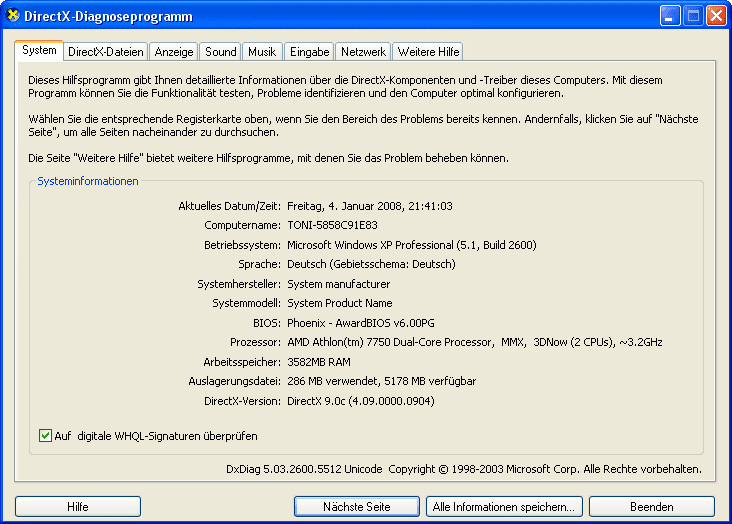Open the Musik tab
This screenshot has width=732, height=524.
(262, 52)
